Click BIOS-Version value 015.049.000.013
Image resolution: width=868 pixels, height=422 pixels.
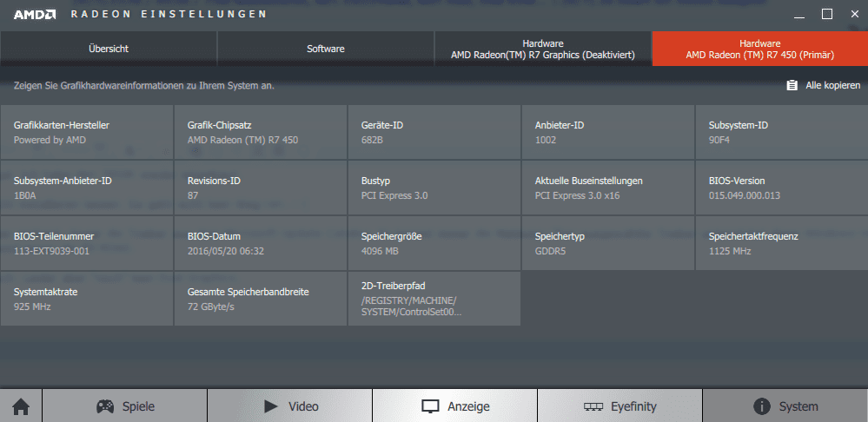745,195
